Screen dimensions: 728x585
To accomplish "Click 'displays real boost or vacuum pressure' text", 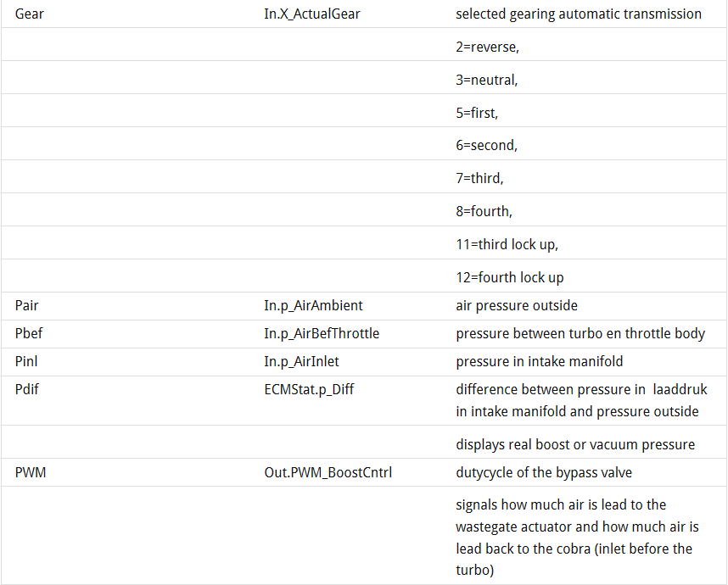I will (x=574, y=444).
